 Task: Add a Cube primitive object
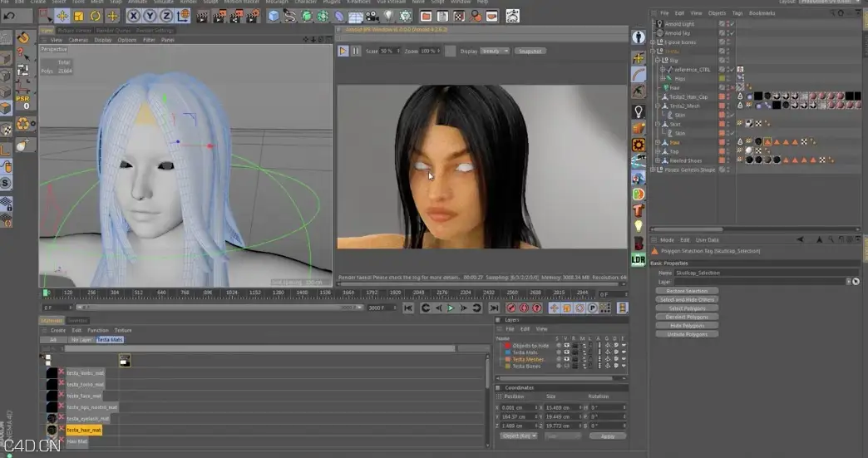pos(274,16)
